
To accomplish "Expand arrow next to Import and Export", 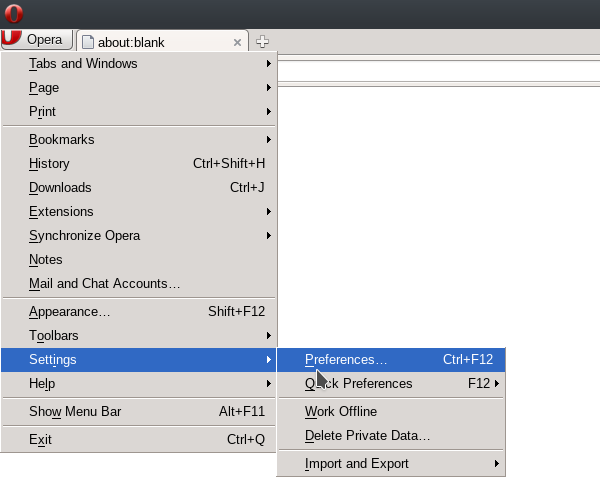I will click(497, 464).
